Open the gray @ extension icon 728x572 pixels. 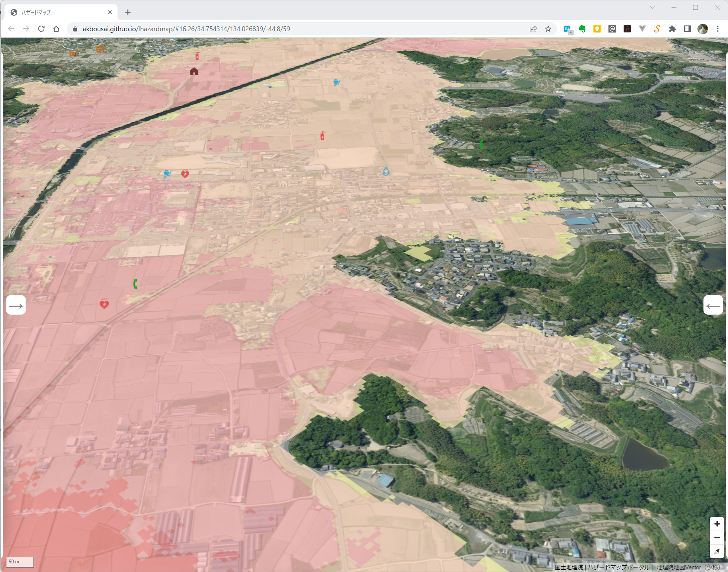pos(612,29)
